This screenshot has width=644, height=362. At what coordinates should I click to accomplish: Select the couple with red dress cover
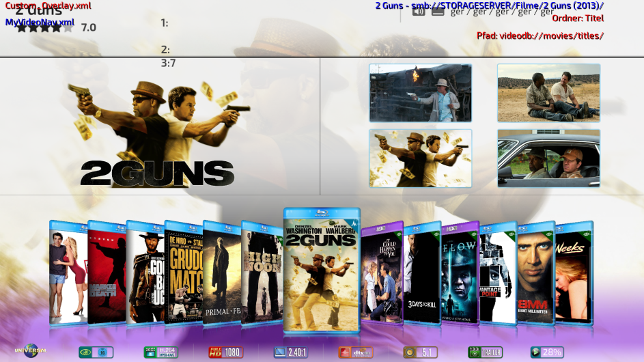coord(68,273)
